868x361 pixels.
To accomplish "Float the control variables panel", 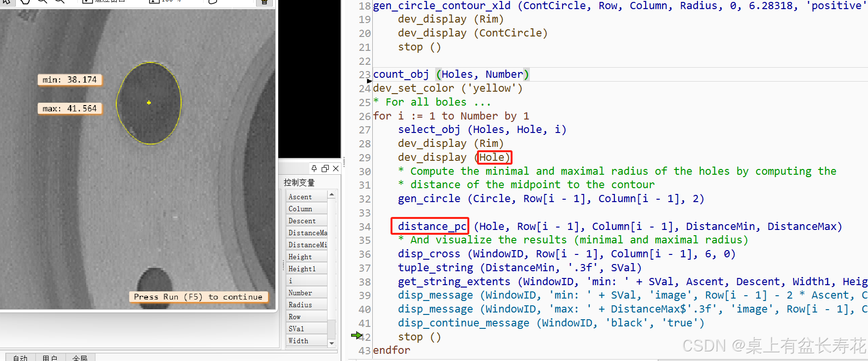I will (325, 168).
